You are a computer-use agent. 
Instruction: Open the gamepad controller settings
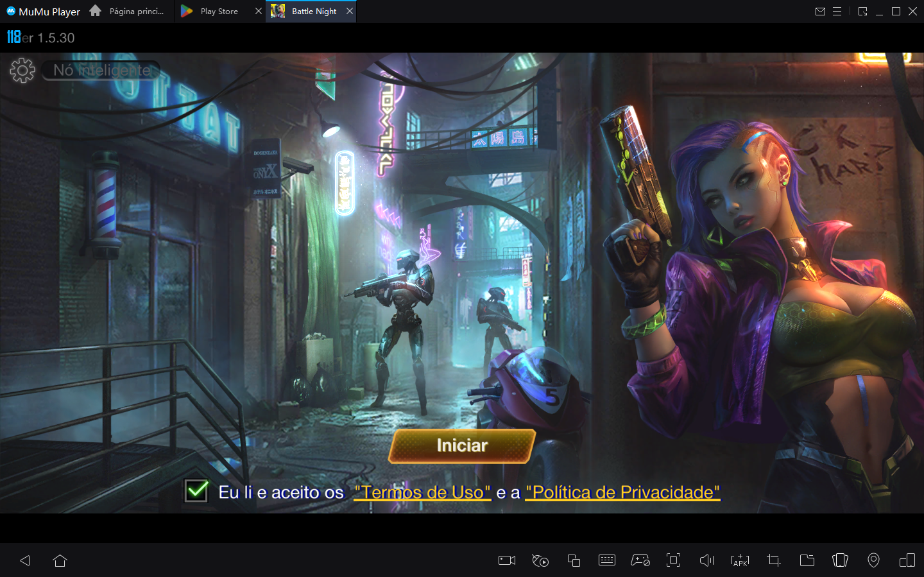pyautogui.click(x=640, y=560)
